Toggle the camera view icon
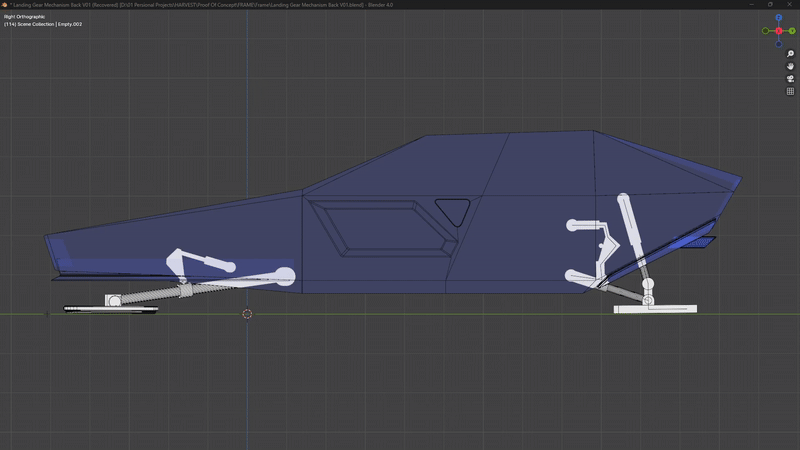 tap(790, 79)
